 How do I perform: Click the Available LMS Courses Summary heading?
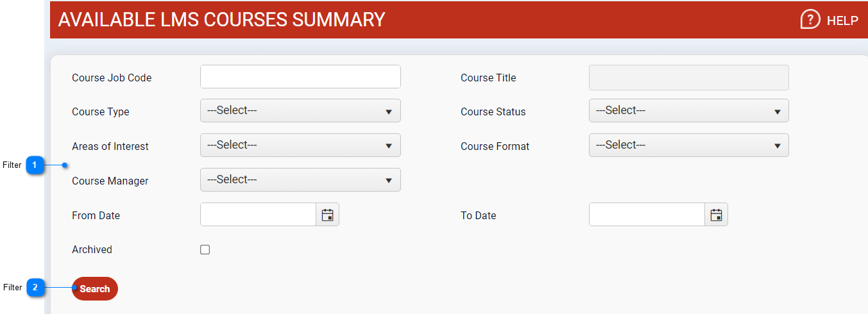[221, 20]
